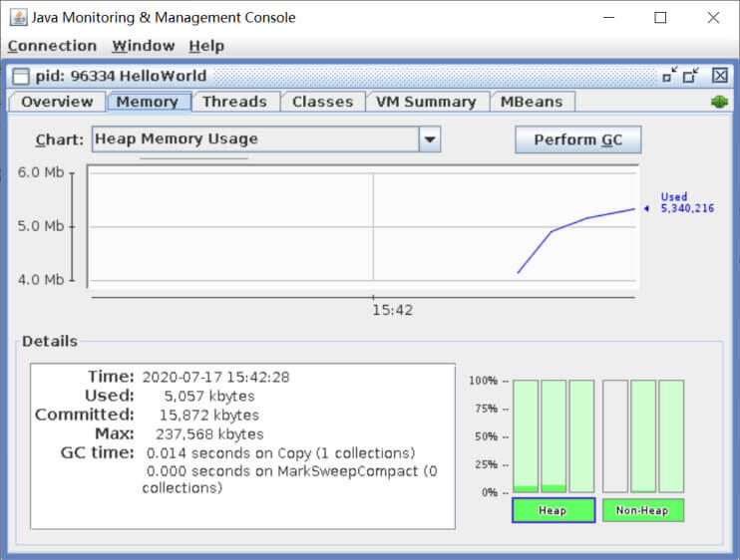Image resolution: width=740 pixels, height=560 pixels.
Task: Maximize the pid 96334 internal frame
Action: point(691,76)
